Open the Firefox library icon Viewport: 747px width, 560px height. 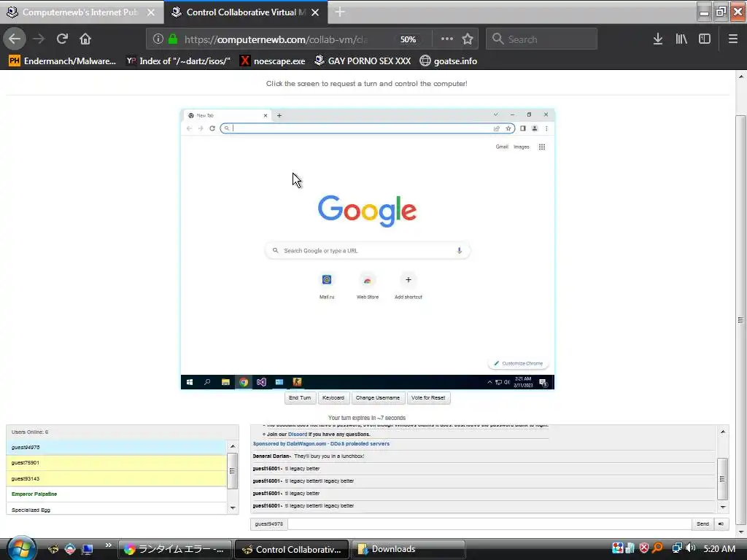click(x=681, y=39)
